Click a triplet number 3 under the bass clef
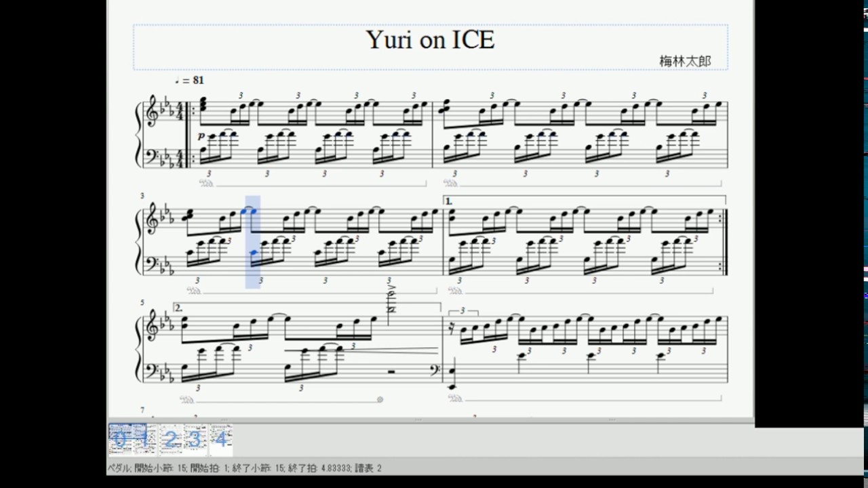Screen dimensions: 868x488 (x=208, y=173)
